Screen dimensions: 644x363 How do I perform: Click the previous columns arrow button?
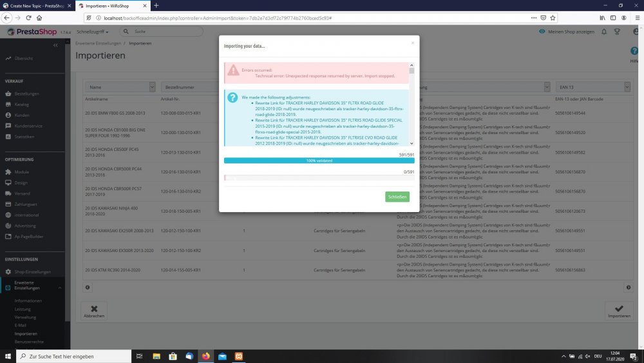[x=88, y=288]
